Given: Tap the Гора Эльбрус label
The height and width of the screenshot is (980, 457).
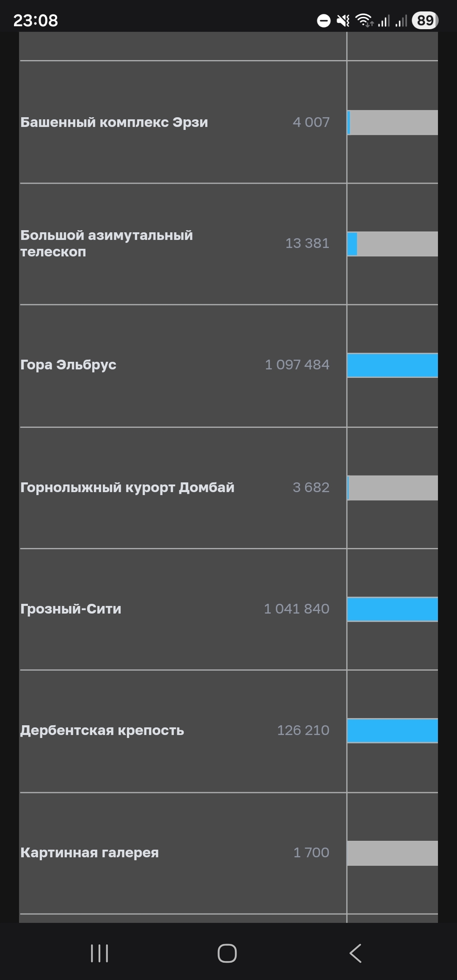Looking at the screenshot, I should 69,365.
